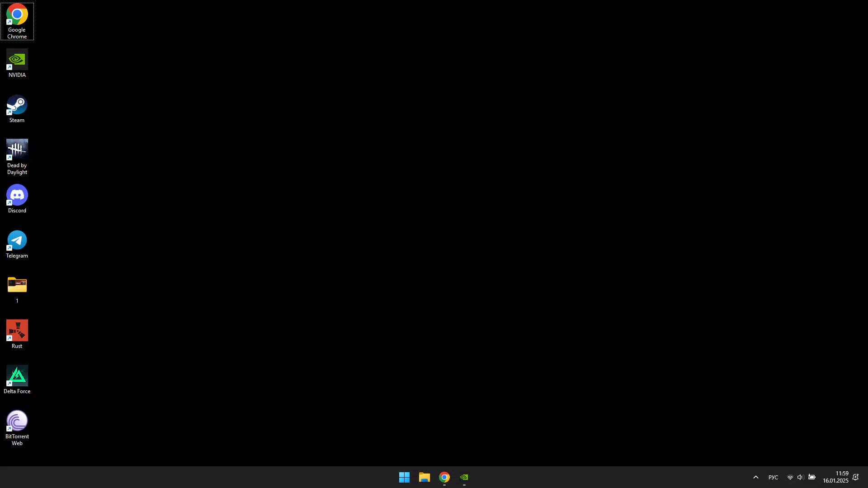This screenshot has height=488, width=868.
Task: Change the РУС input language
Action: (x=773, y=477)
